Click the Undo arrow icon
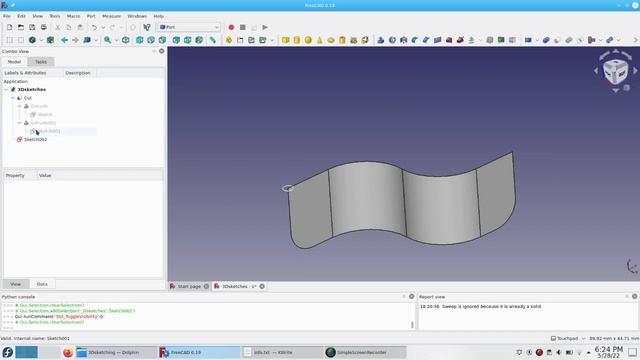Screen dimensions: 640x360 coord(94,27)
